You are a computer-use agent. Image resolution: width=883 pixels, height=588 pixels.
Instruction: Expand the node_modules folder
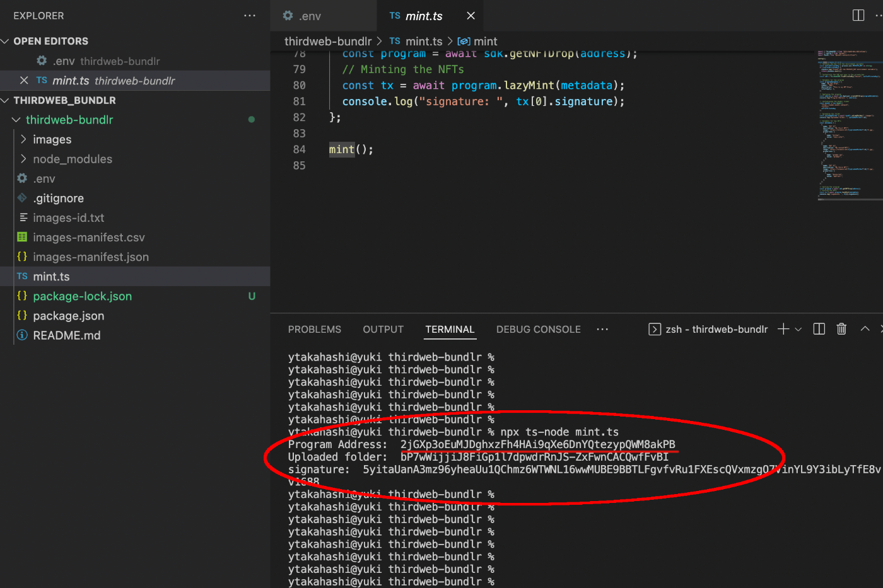24,159
